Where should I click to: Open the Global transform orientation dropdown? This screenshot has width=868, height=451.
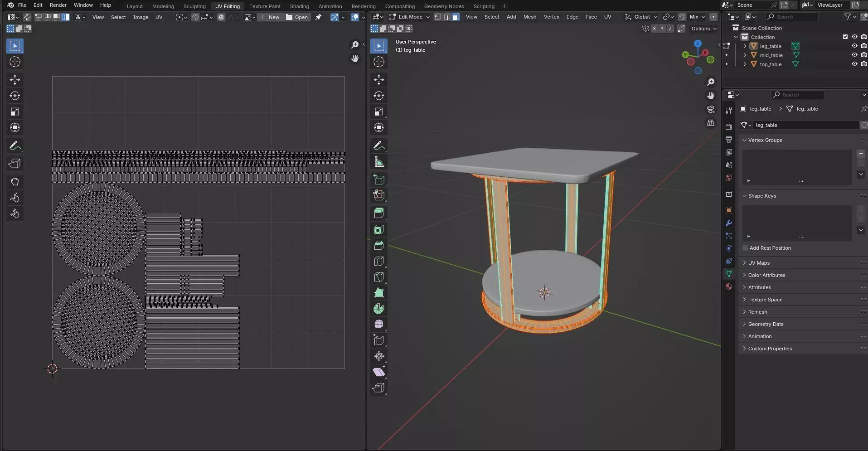click(x=640, y=17)
